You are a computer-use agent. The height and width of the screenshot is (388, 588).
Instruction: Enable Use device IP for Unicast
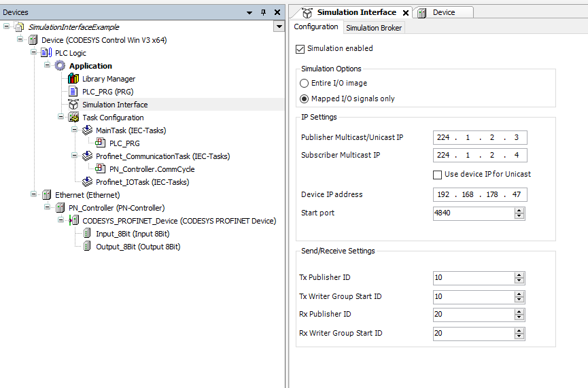point(437,175)
